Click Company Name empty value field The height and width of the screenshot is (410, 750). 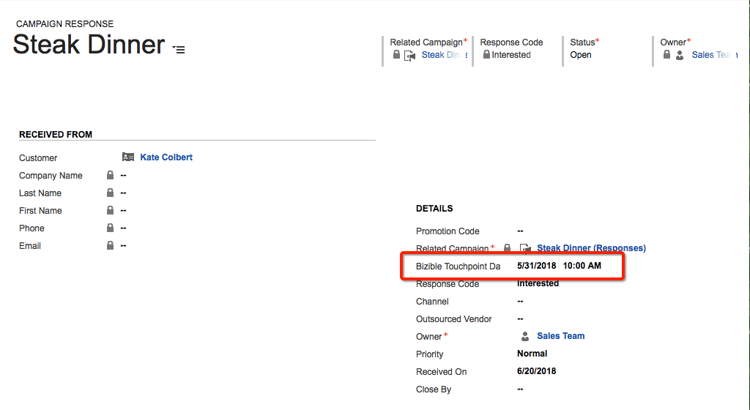tap(123, 176)
